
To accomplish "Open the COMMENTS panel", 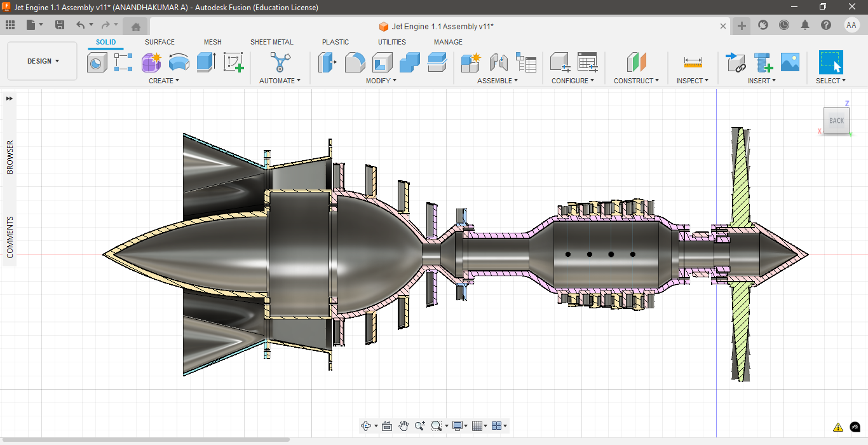I will [x=10, y=237].
